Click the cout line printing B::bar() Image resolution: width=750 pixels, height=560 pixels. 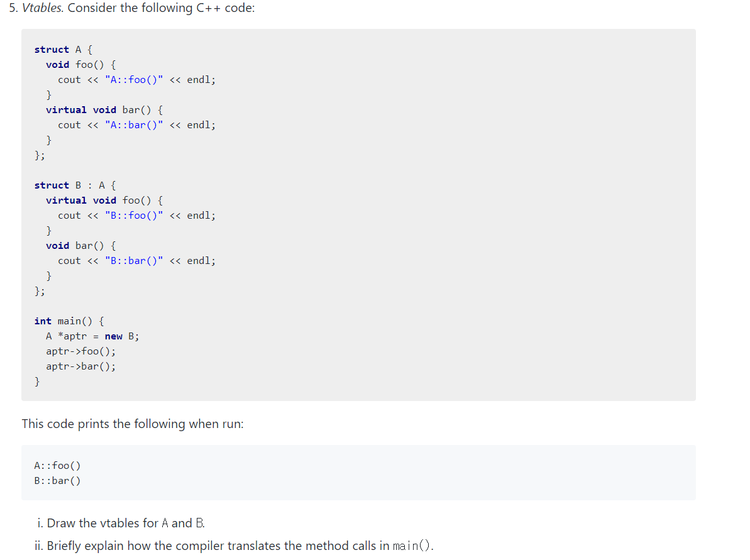pos(136,260)
